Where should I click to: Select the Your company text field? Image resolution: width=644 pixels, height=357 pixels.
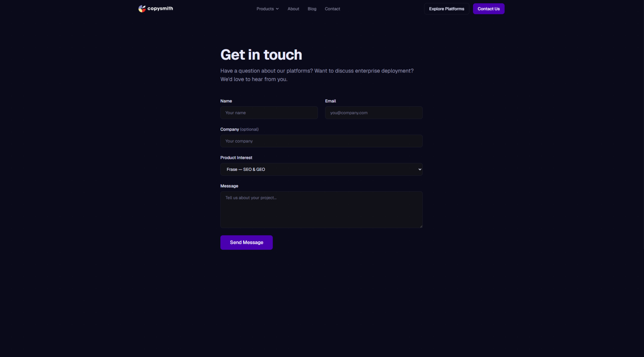point(321,141)
